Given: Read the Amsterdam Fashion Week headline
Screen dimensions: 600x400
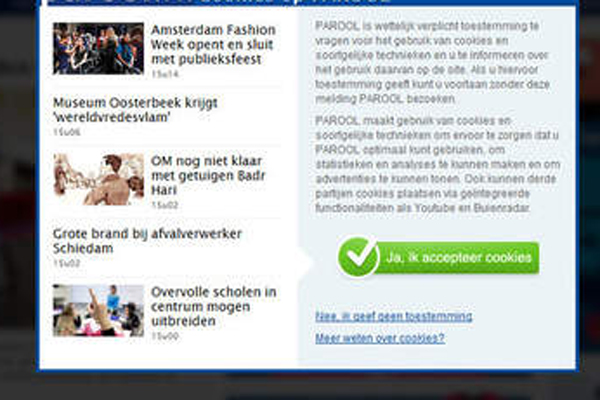Looking at the screenshot, I should coord(213,44).
